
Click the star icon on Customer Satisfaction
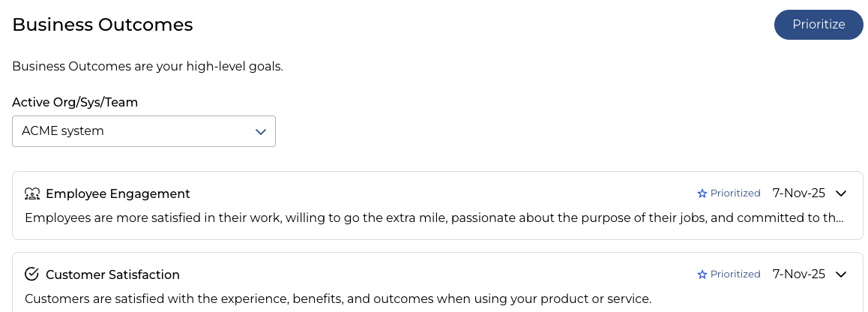coord(702,274)
